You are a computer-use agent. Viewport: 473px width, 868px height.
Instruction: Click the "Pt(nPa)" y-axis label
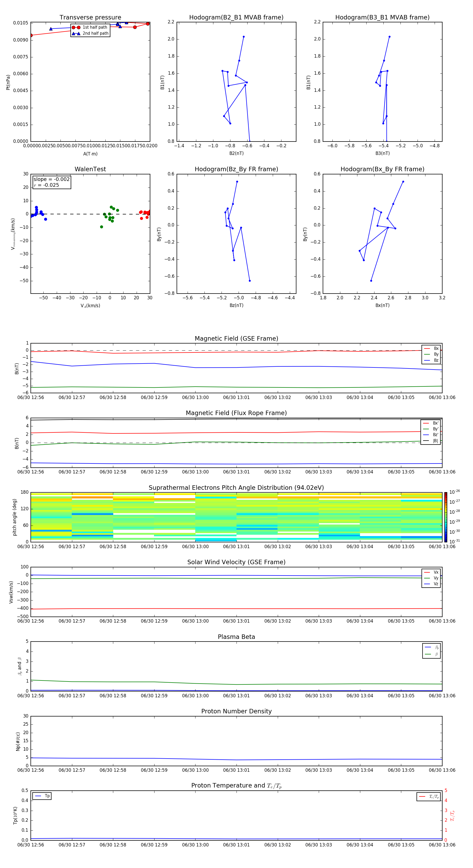8,82
